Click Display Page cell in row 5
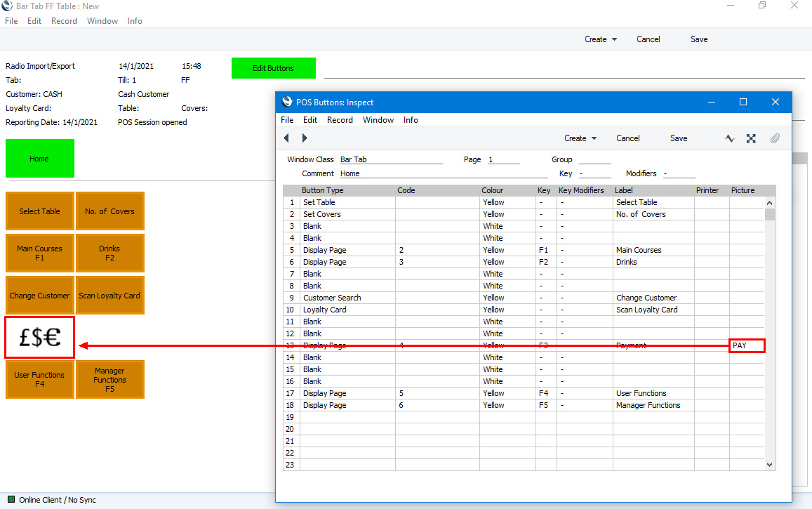This screenshot has height=509, width=812. pos(347,249)
